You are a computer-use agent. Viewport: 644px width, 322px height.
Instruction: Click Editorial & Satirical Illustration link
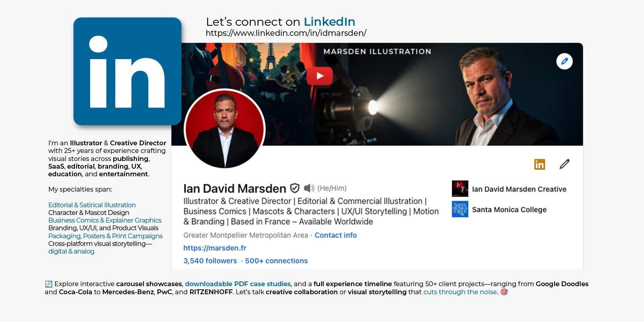click(92, 205)
